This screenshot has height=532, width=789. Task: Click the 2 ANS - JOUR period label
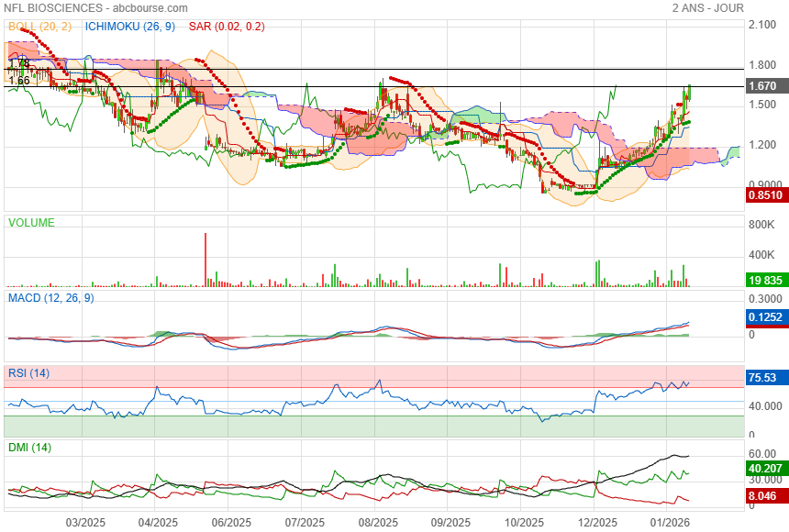(x=707, y=8)
